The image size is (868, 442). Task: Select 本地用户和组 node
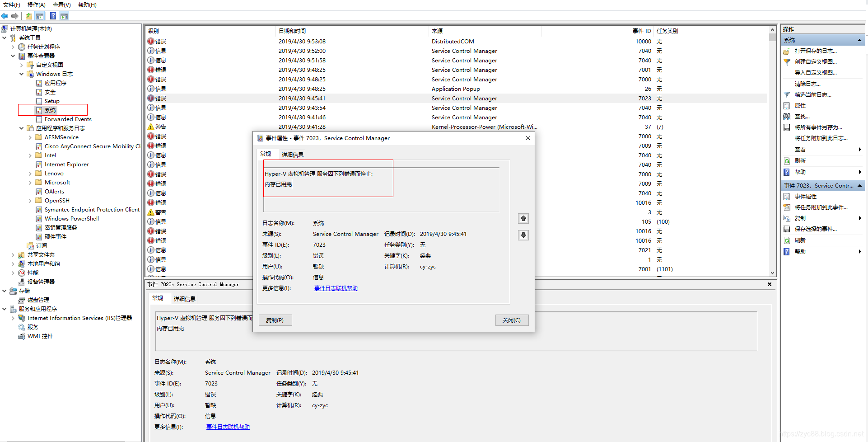tap(43, 264)
